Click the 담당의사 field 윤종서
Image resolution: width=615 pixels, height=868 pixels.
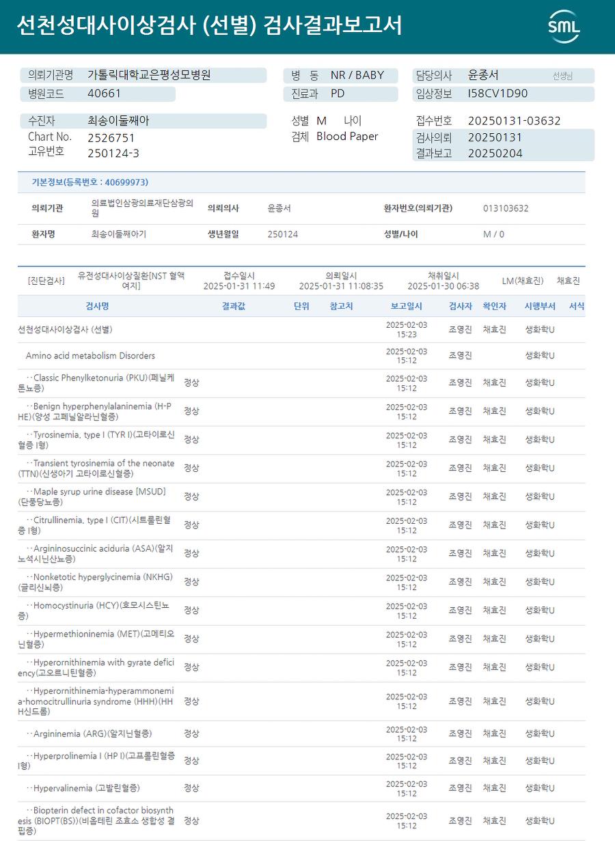point(504,76)
